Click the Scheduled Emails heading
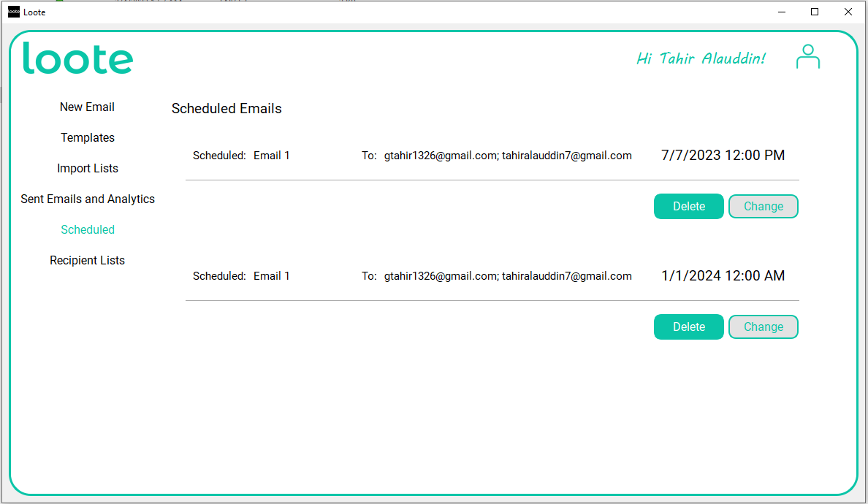This screenshot has height=504, width=868. tap(226, 108)
